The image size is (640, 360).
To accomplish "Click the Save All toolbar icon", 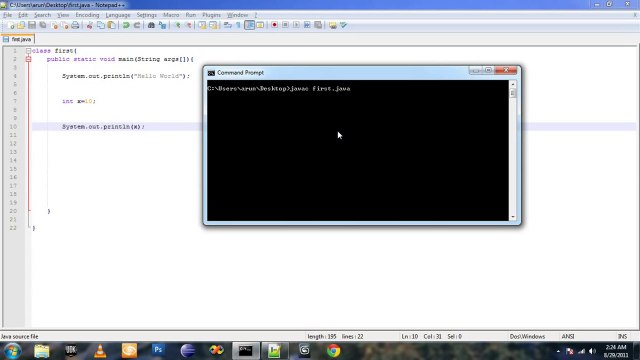I will pos(42,25).
